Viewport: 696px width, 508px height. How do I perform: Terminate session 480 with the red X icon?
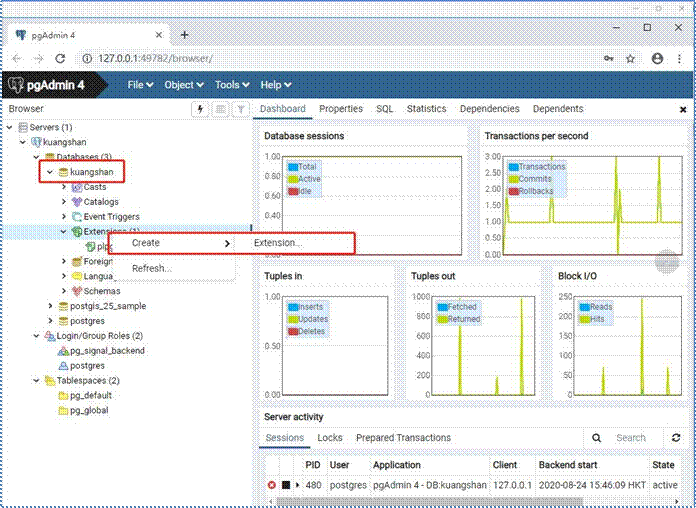(x=272, y=485)
